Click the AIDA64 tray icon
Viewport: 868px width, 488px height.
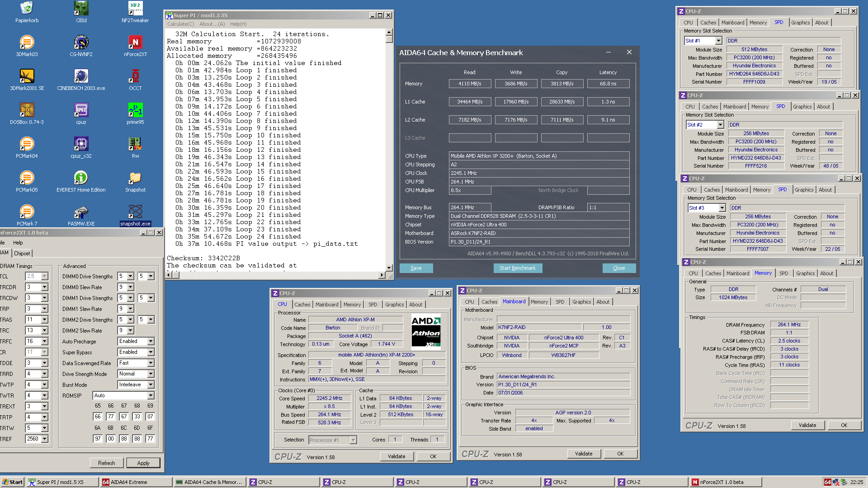click(827, 482)
